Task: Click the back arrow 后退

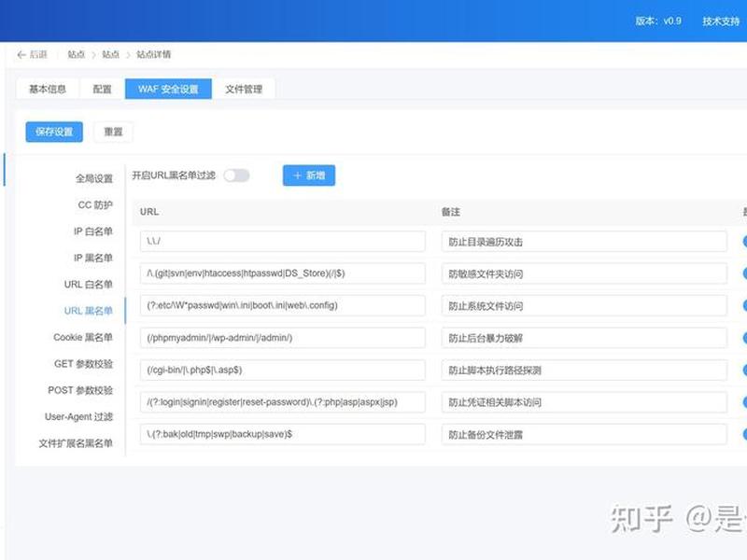Action: coord(32,55)
